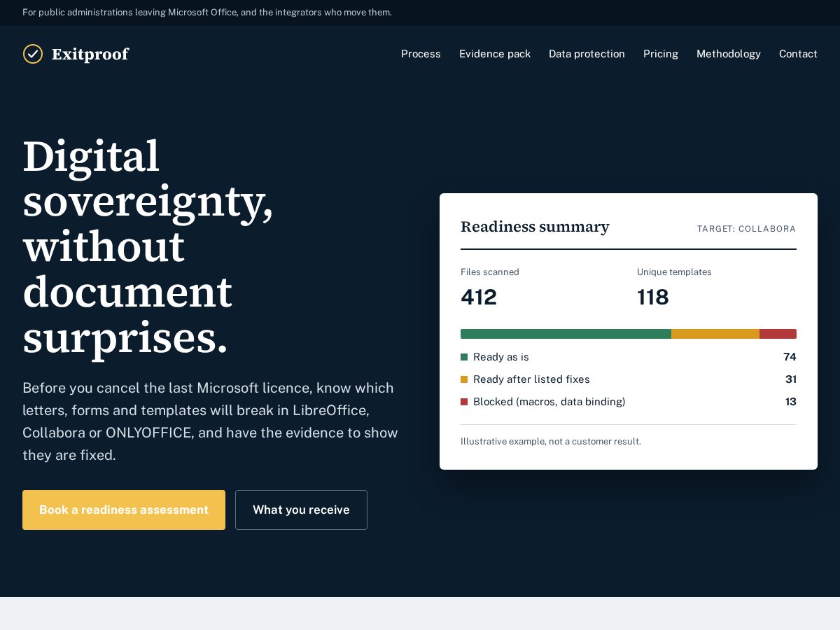Click Ready after listed fixes label
Screen dimensions: 840x630
pos(531,379)
